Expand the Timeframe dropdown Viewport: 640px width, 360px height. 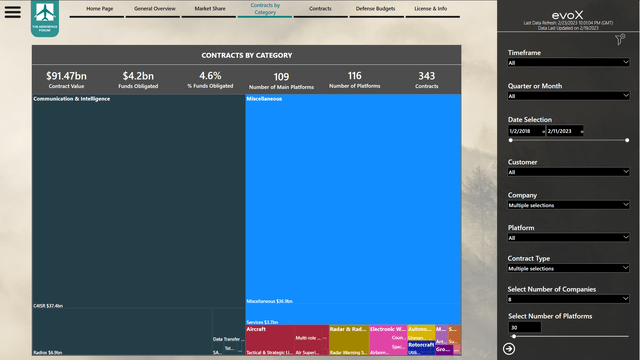point(568,62)
